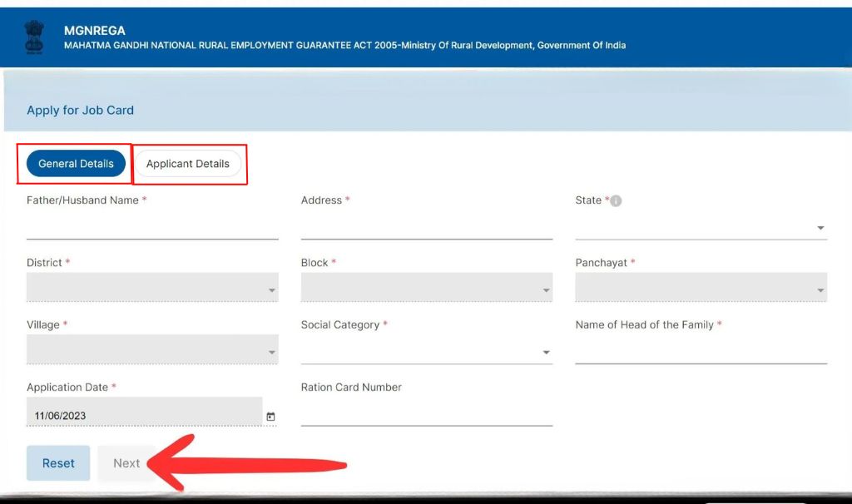Click the Application Date field
This screenshot has width=852, height=504.
141,416
